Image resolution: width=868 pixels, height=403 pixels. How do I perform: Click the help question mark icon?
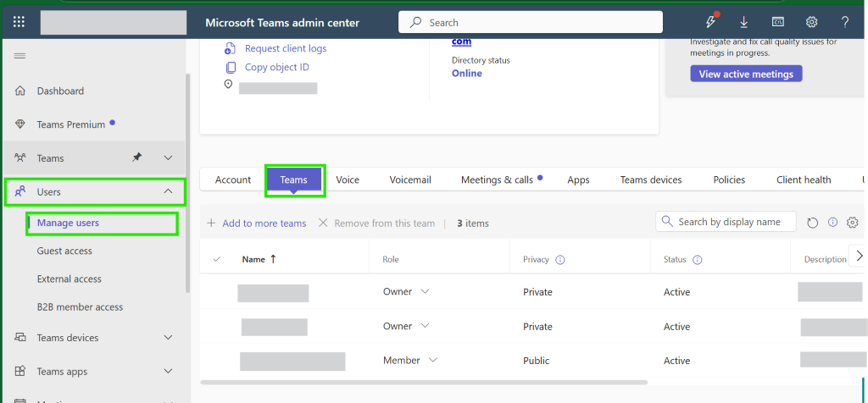pyautogui.click(x=845, y=22)
